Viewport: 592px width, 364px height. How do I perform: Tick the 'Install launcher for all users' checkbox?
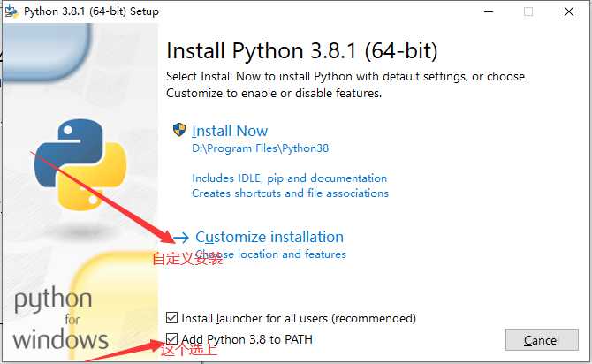(172, 318)
